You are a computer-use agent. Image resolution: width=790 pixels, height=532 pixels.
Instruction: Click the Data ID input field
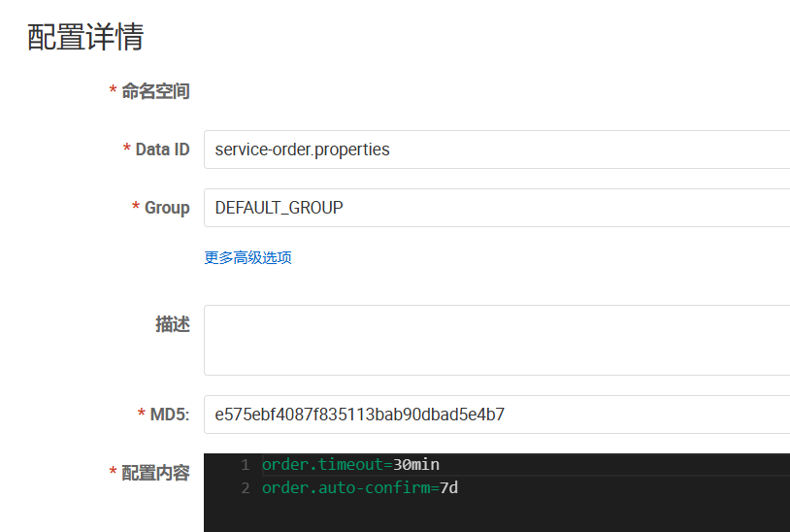(x=497, y=150)
